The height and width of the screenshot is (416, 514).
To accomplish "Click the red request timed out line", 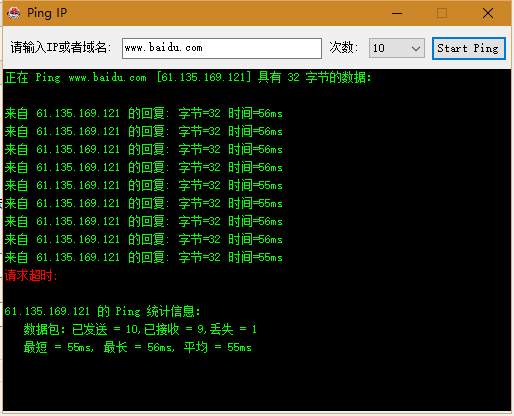I will coord(31,276).
